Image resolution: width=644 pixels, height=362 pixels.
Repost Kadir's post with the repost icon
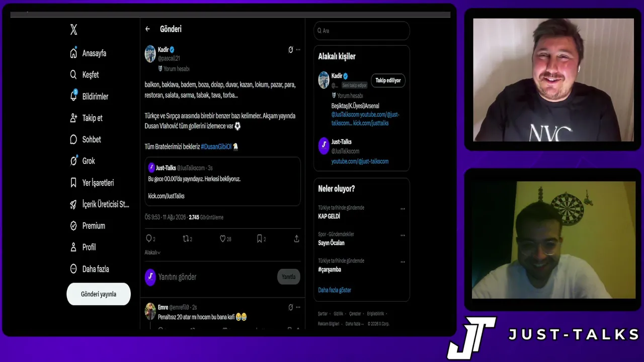point(186,239)
